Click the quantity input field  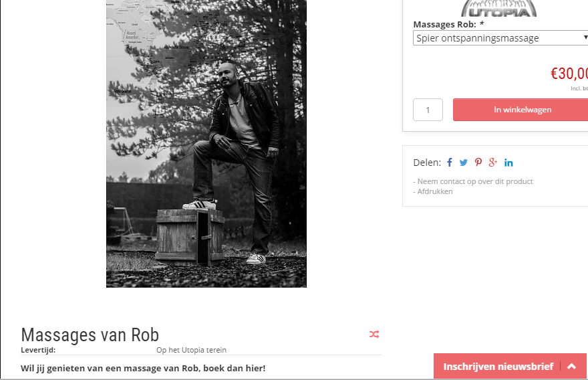click(428, 110)
